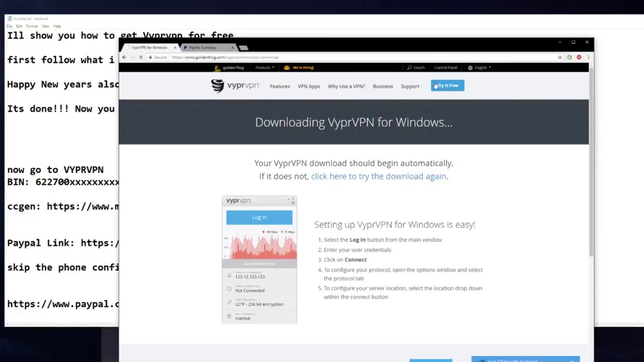Screen dimensions: 644x362
Task: Open Notepad's Format menu
Action: (32, 26)
